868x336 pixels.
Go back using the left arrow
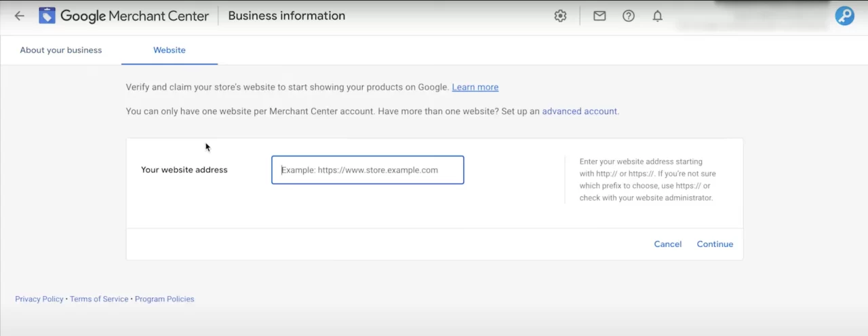click(x=19, y=16)
